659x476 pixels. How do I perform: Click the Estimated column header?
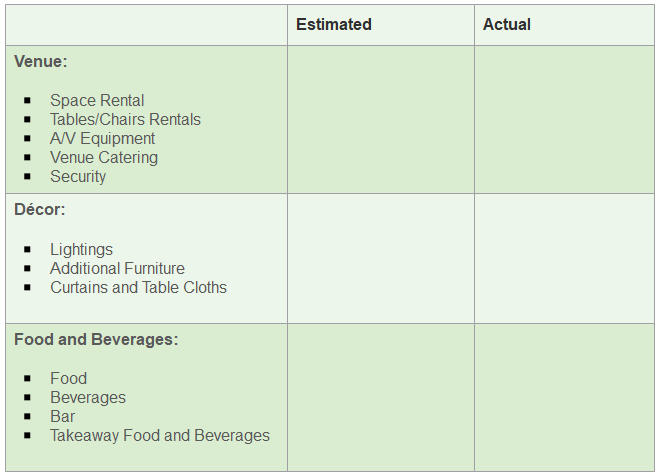[x=334, y=24]
